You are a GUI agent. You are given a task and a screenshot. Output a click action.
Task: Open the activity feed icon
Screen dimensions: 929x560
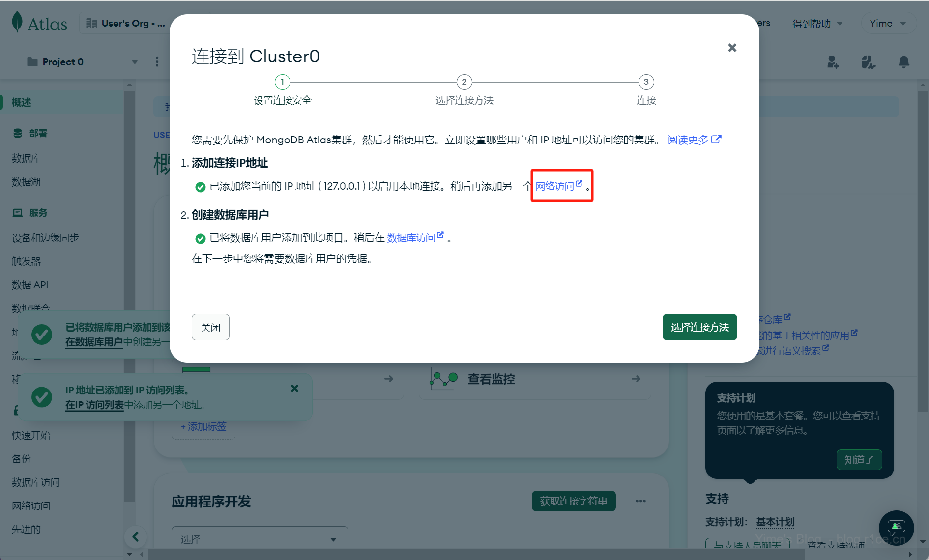pyautogui.click(x=868, y=62)
